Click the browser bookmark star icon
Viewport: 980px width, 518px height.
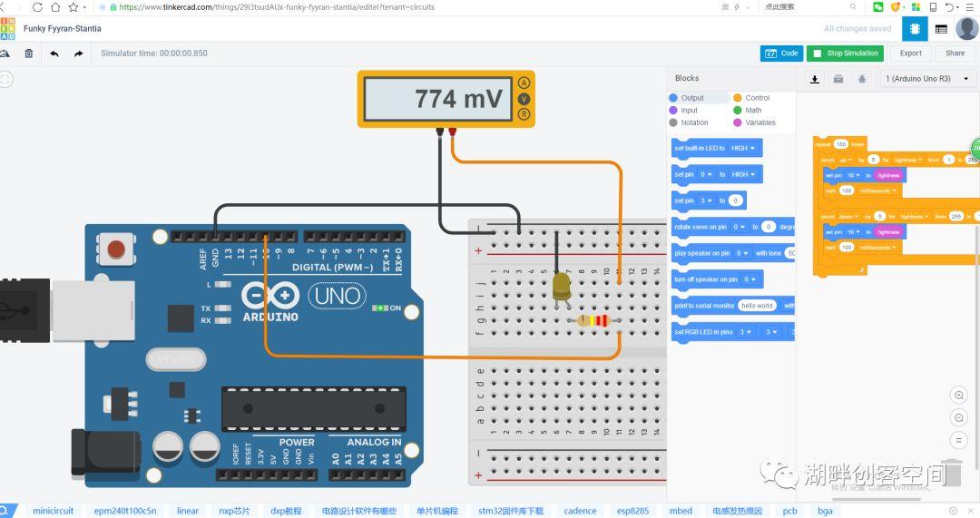pos(73,7)
